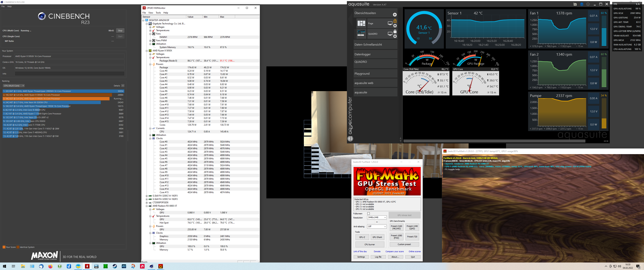Click Firefox icon in taskbar

(x=51, y=266)
